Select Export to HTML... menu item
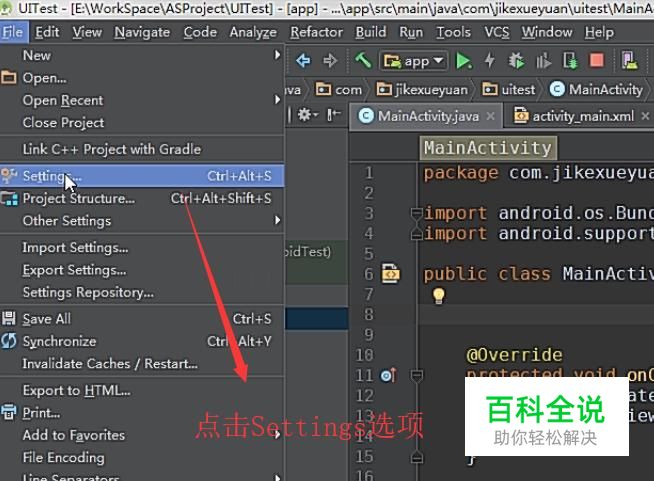The width and height of the screenshot is (654, 481). [142, 390]
